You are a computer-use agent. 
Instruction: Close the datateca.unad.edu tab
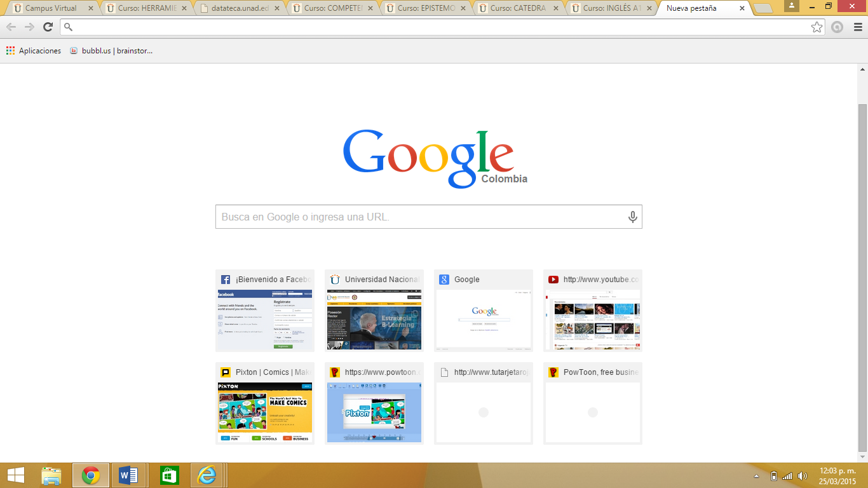tap(276, 8)
